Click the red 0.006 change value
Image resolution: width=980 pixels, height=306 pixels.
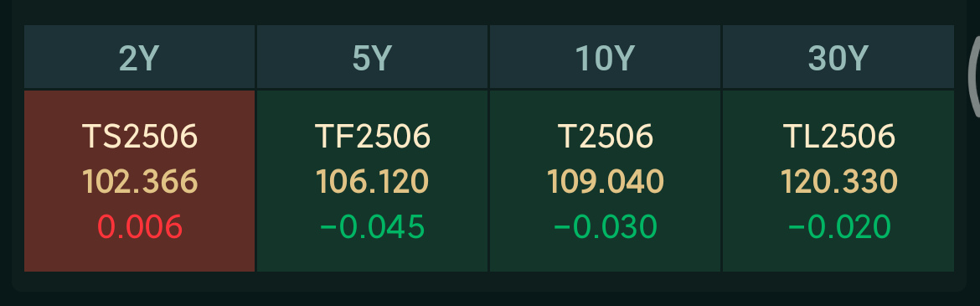click(x=139, y=226)
